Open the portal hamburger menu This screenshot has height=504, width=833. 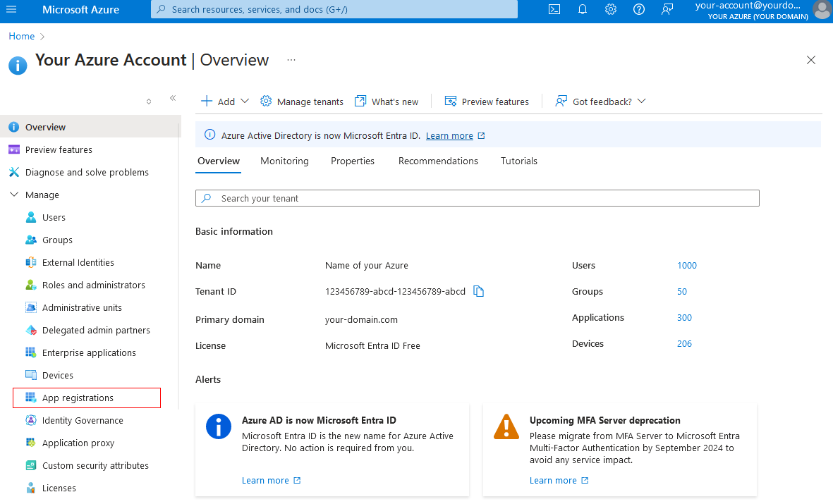coord(11,10)
